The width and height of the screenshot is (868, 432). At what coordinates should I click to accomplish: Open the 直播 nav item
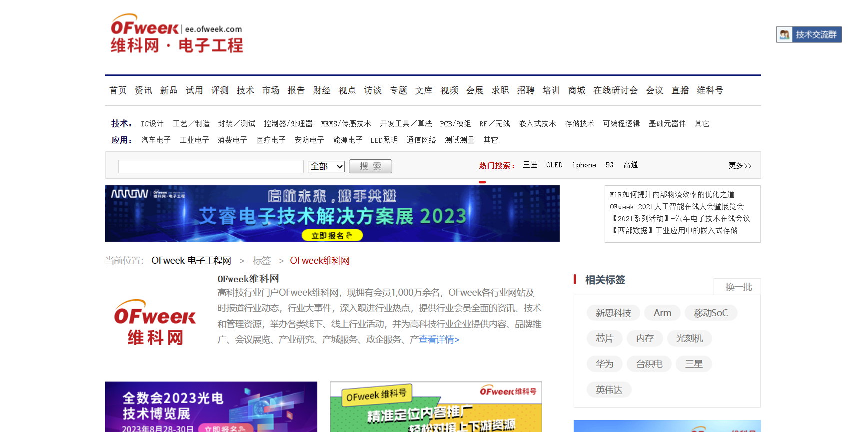[680, 90]
